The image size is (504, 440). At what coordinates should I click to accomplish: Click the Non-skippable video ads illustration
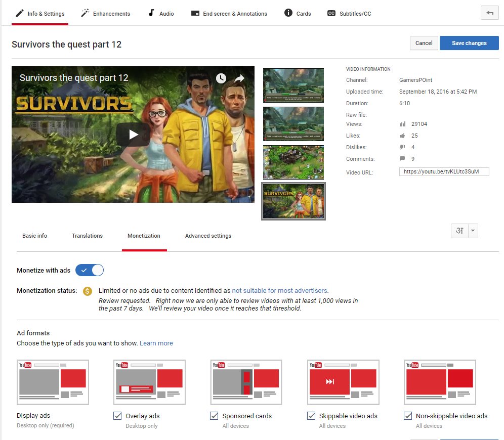click(x=440, y=382)
